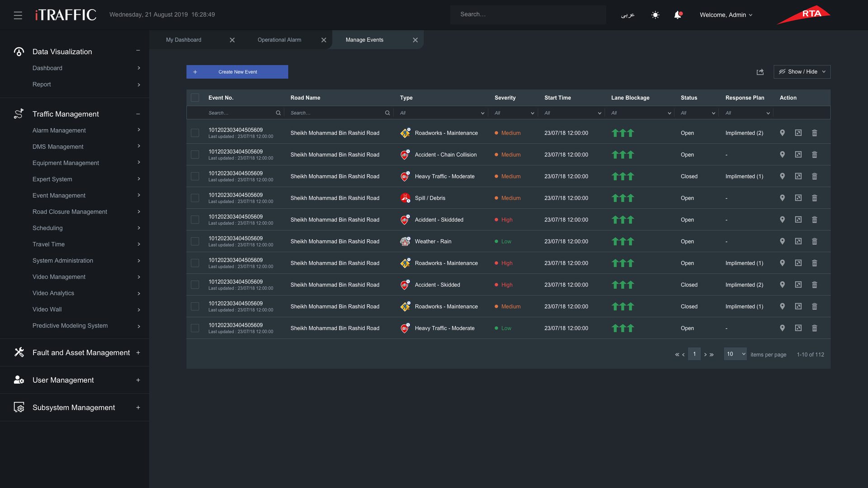The height and width of the screenshot is (488, 868).
Task: Click the Fault and Asset Management wrench icon
Action: click(x=19, y=352)
